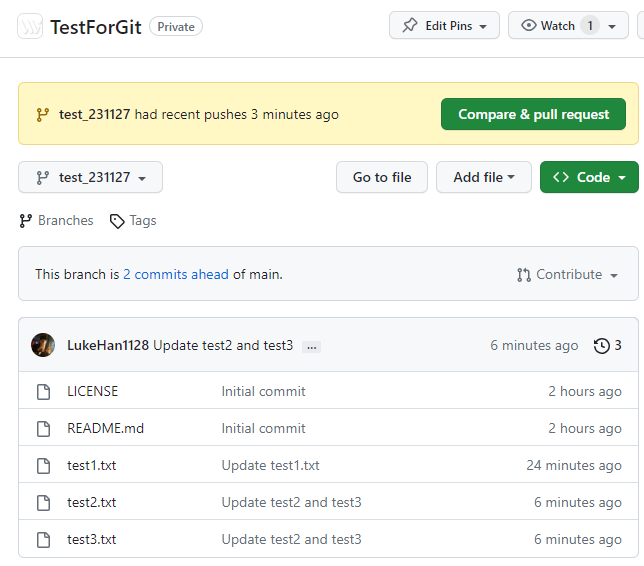This screenshot has width=644, height=566.
Task: Expand the commit message ellipsis
Action: tap(311, 346)
